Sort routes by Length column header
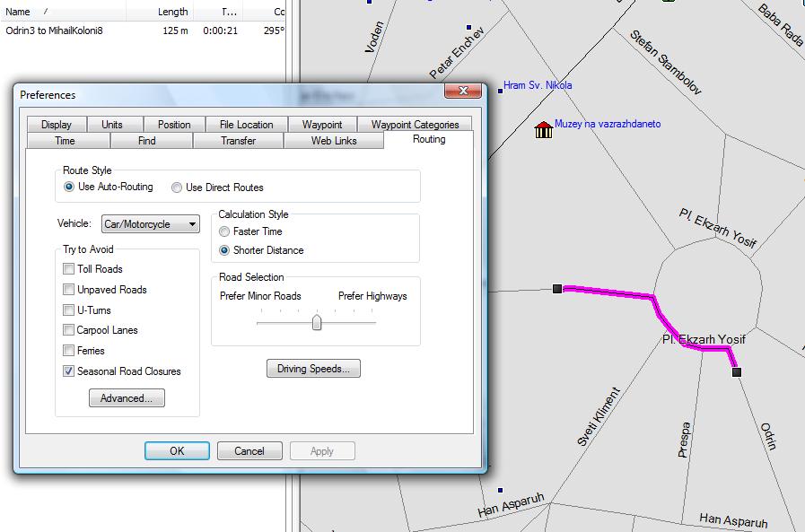 click(172, 12)
